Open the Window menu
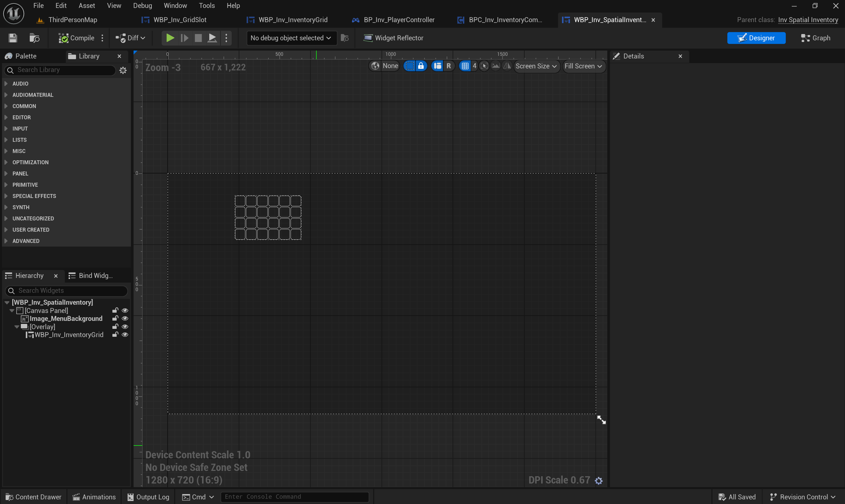The height and width of the screenshot is (504, 845). pyautogui.click(x=175, y=6)
